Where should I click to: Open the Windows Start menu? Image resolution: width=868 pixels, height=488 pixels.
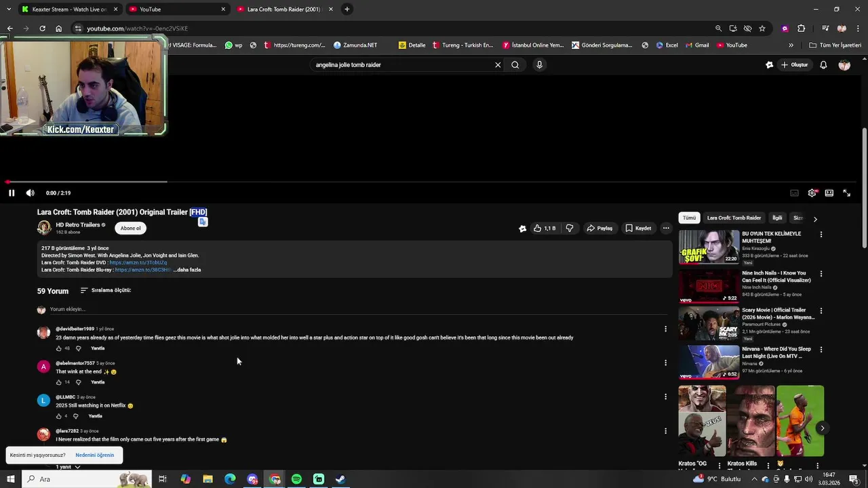11,479
